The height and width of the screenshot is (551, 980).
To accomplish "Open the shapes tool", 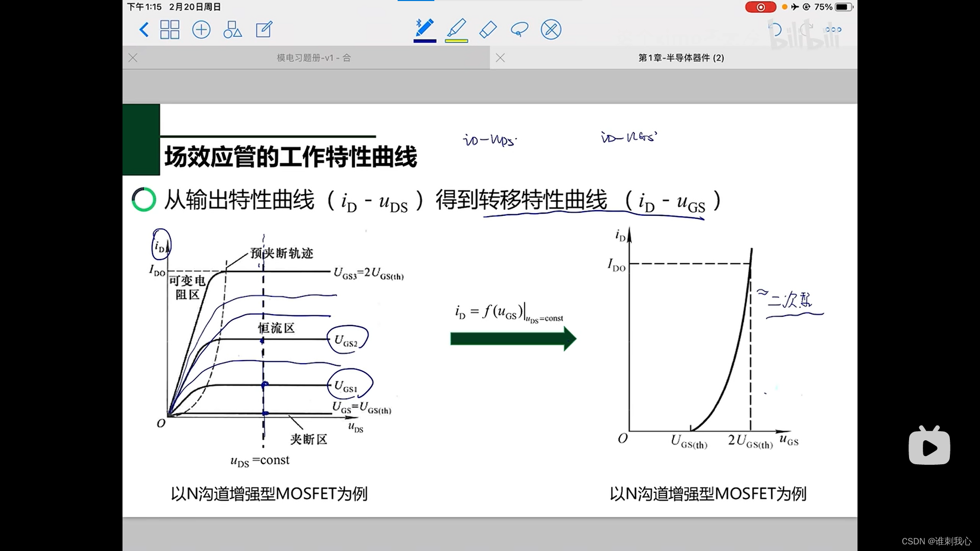I will [232, 30].
